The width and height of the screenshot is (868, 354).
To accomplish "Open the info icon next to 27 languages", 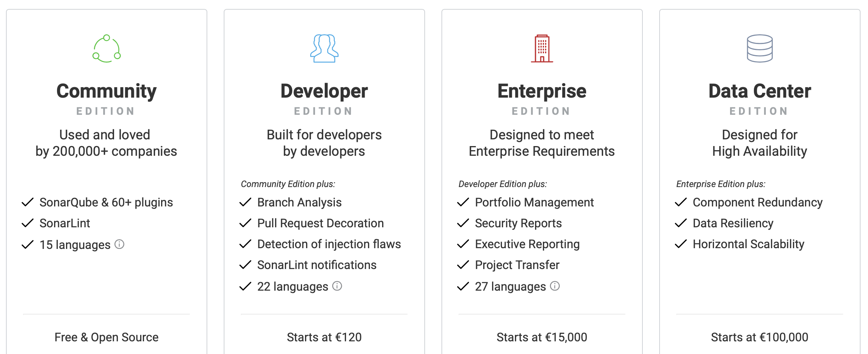I will [555, 287].
